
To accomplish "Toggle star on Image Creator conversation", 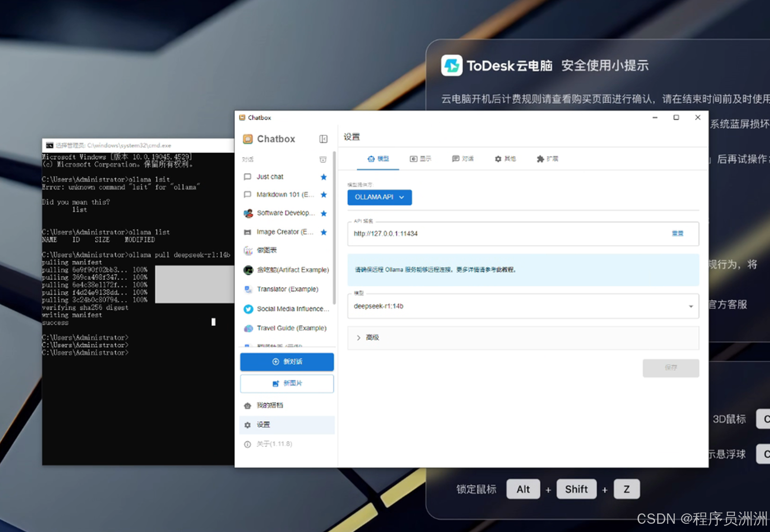I will (324, 232).
